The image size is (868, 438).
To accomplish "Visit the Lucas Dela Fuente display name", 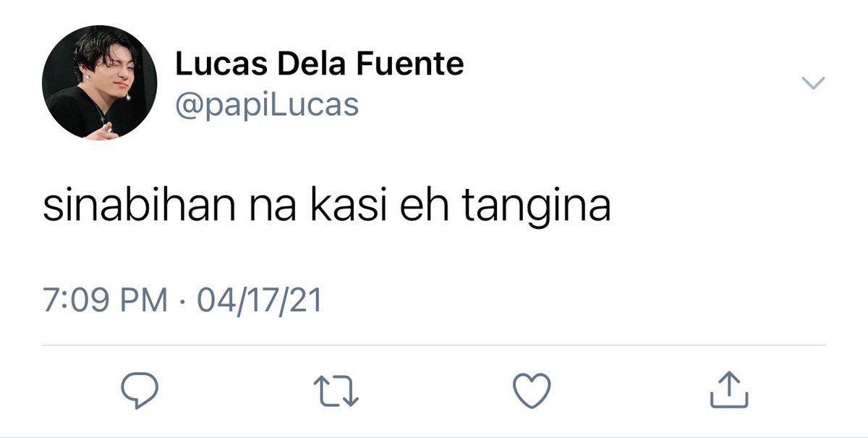I will pos(319,64).
